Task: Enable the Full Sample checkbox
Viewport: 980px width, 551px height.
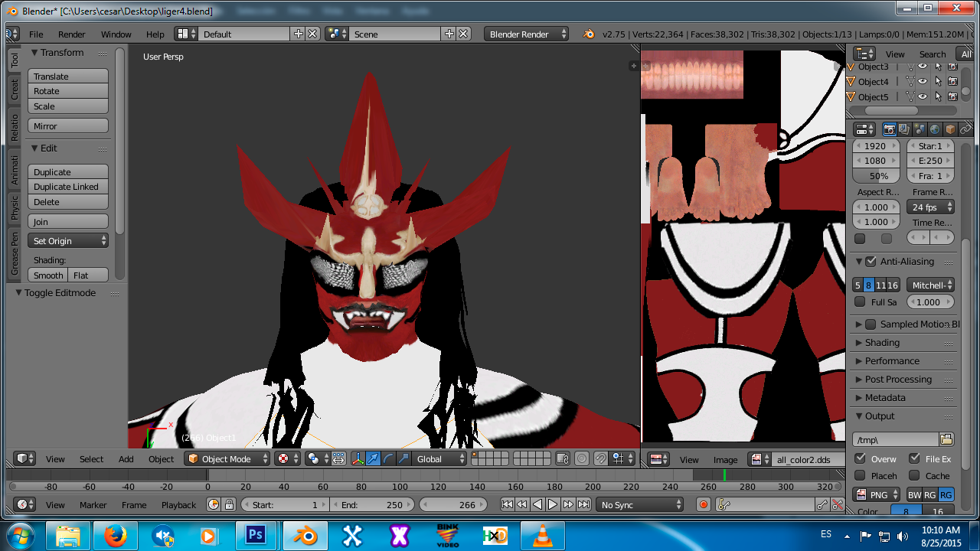Action: coord(860,302)
